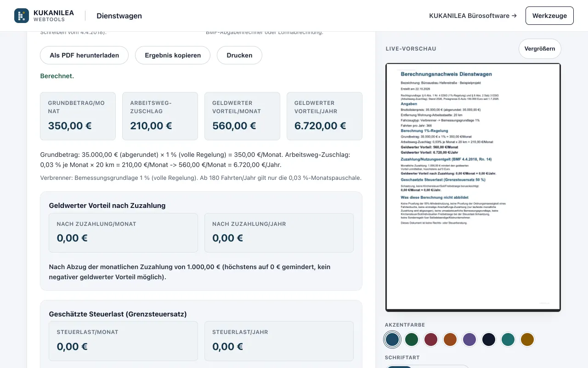Screen dimensions: 588x368
Task: Click the Grundbetrag/Monat value 350,00 €
Action: pos(69,126)
